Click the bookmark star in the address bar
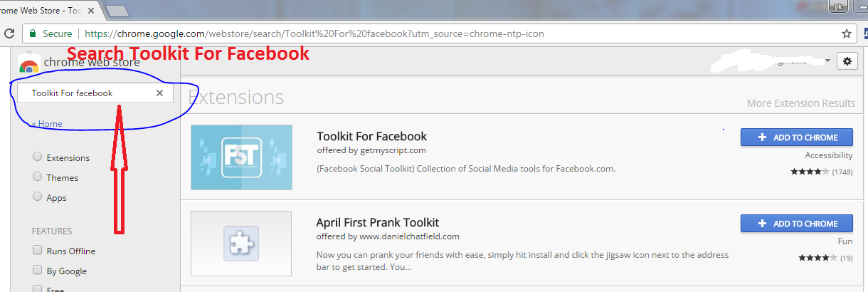Screen dimensions: 868x292 point(846,33)
